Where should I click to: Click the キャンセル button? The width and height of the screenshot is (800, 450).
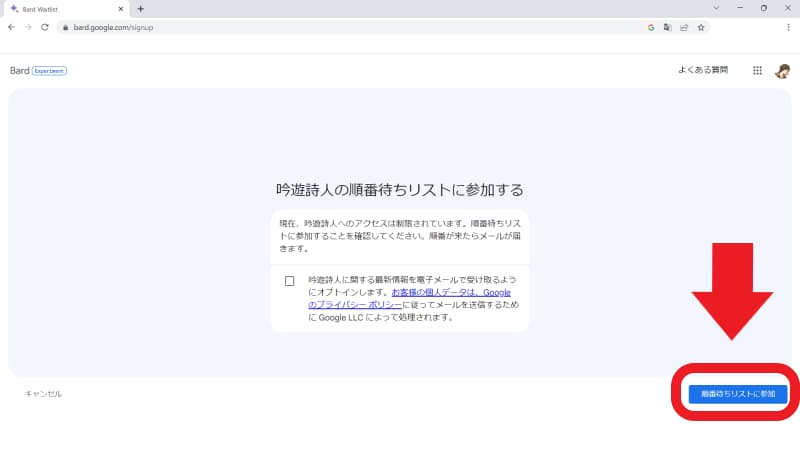coord(43,393)
